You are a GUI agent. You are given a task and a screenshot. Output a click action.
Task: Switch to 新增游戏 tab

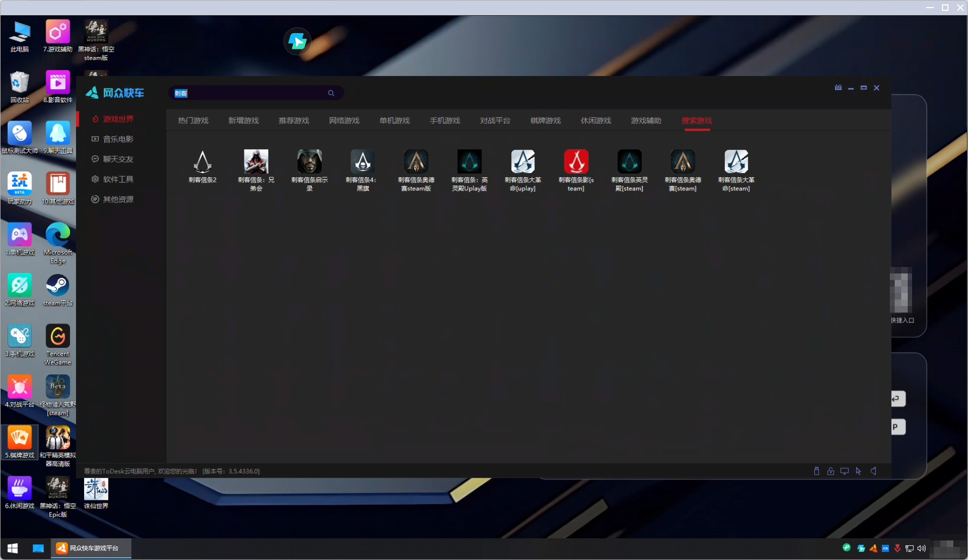click(244, 120)
